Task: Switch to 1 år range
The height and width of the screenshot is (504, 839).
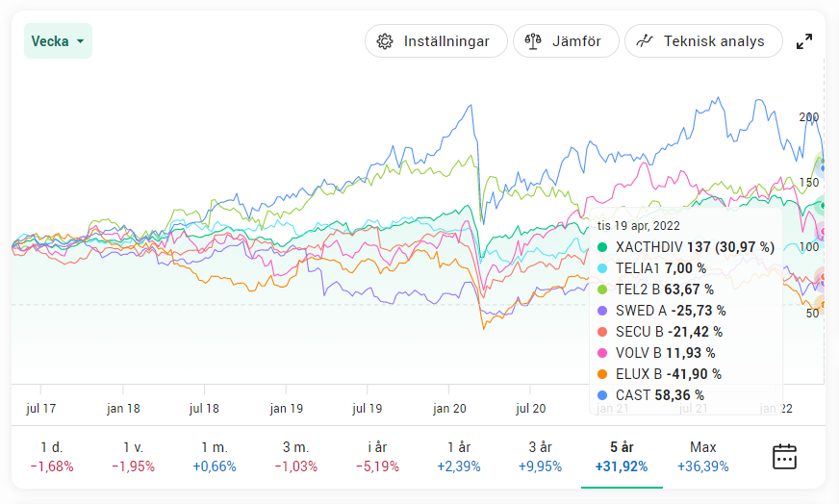Action: (459, 457)
